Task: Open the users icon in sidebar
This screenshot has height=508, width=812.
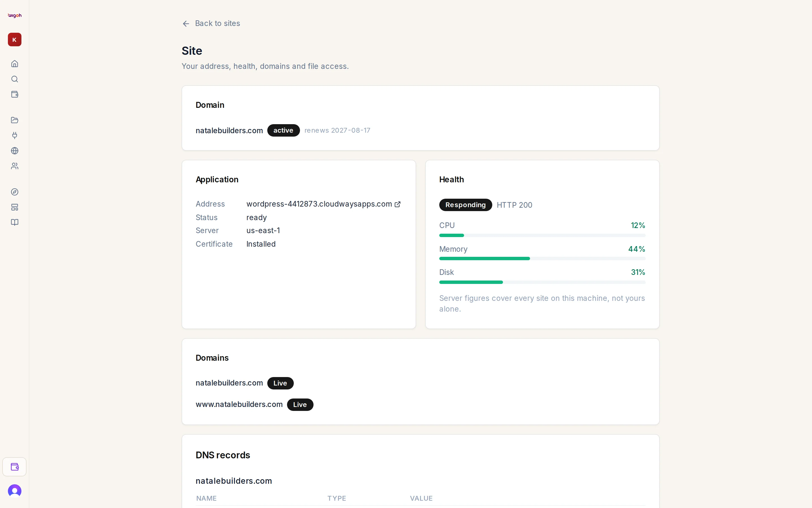Action: [x=14, y=166]
